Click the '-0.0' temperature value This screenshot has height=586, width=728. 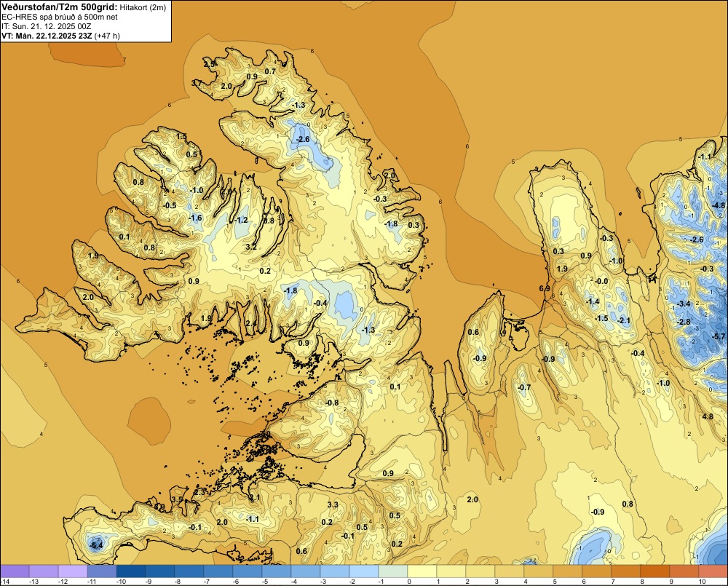coord(601,281)
